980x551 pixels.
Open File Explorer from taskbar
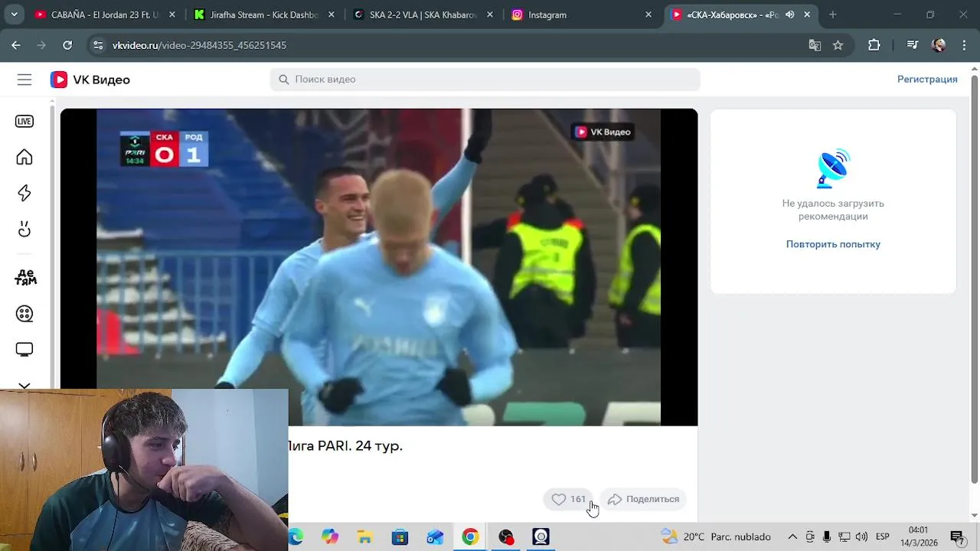365,536
